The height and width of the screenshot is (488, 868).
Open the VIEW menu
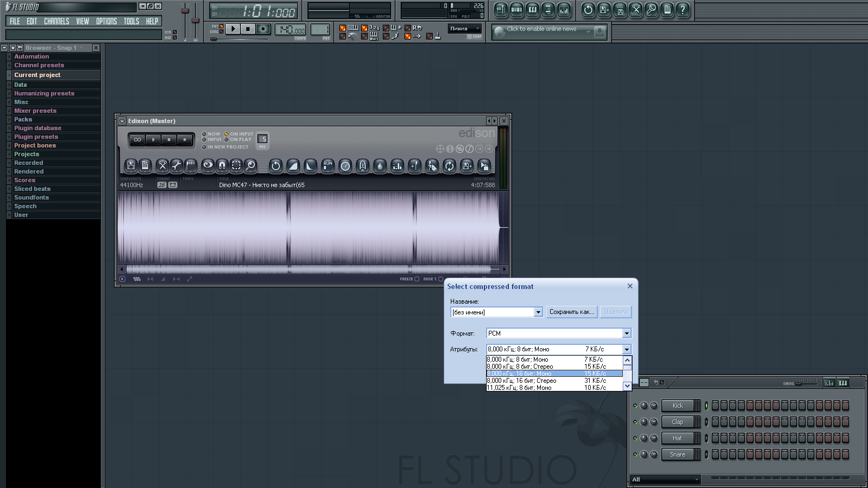click(x=82, y=21)
